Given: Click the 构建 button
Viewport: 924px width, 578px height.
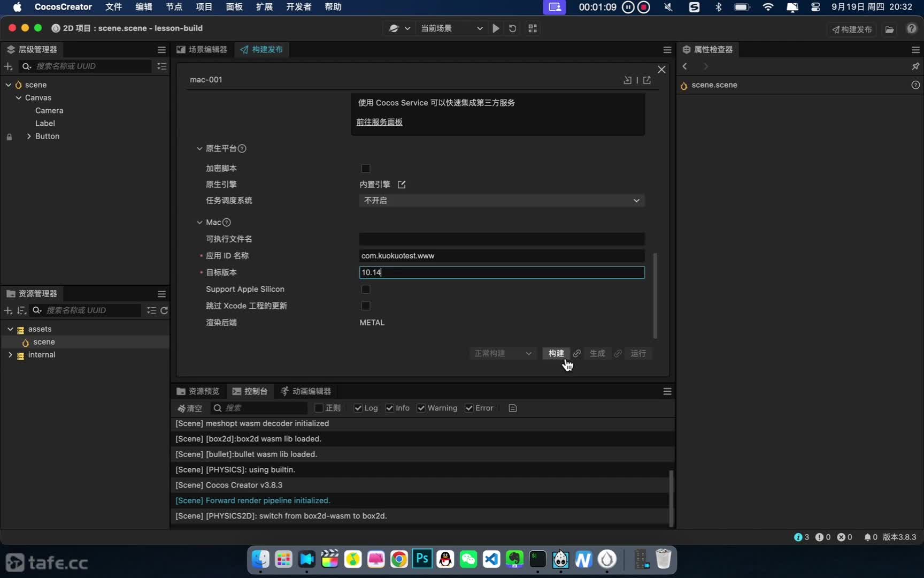Looking at the screenshot, I should tap(556, 354).
